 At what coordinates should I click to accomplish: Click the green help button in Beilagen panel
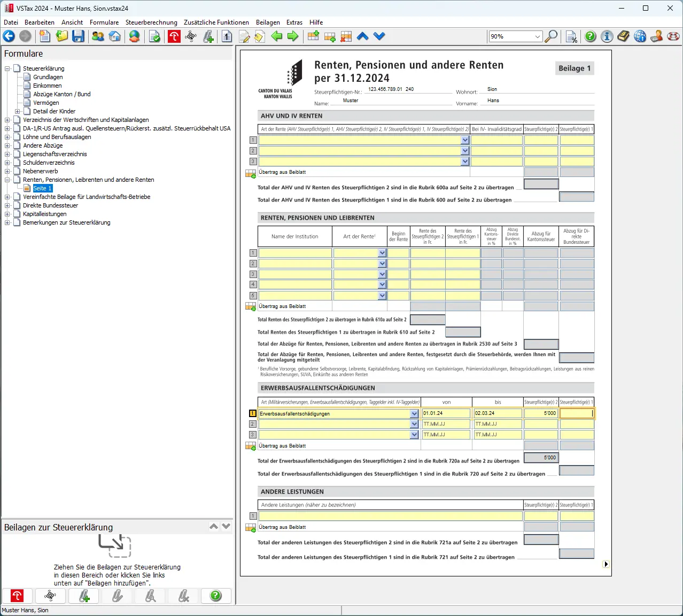tap(216, 596)
